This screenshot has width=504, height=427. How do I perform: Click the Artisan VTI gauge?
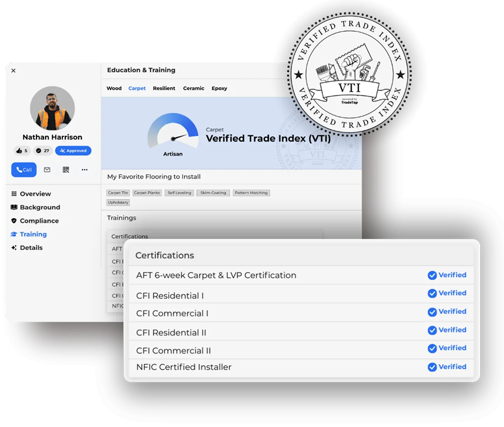[173, 131]
